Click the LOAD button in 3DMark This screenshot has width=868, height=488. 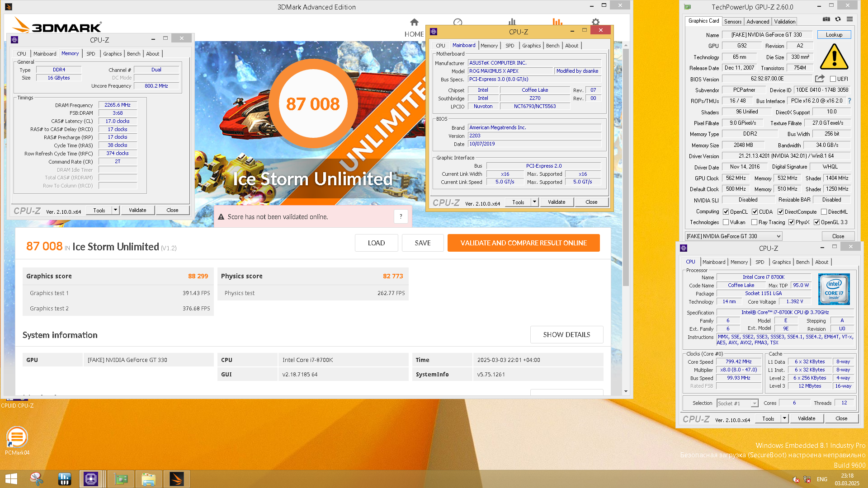(376, 243)
